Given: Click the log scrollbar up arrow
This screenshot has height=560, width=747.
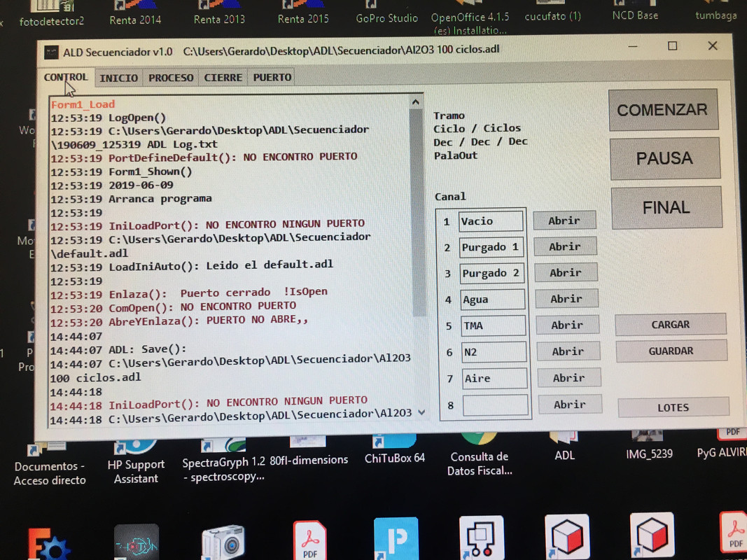Looking at the screenshot, I should (415, 102).
